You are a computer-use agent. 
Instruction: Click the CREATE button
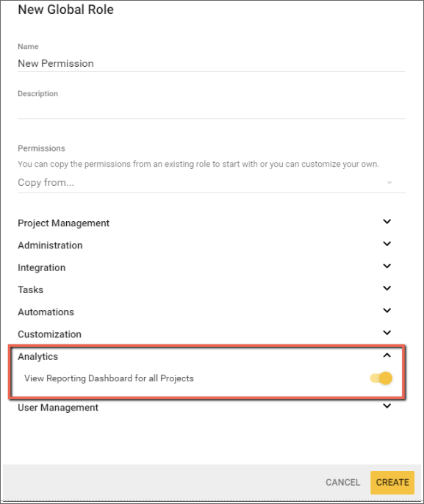(x=392, y=483)
